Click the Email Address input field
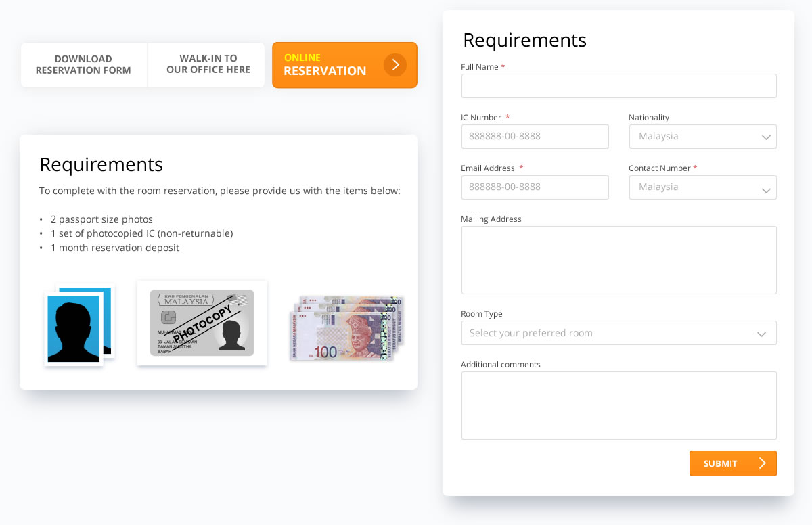This screenshot has height=525, width=812. 535,187
